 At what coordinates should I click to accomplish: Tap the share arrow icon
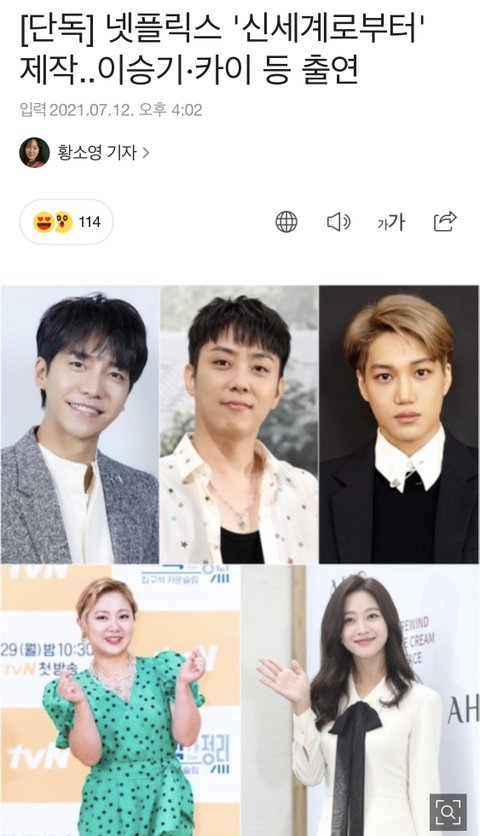(445, 221)
